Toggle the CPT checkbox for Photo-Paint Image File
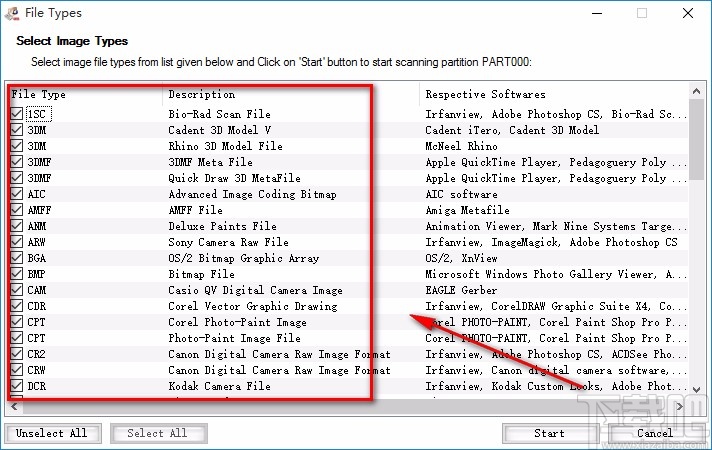Screen dimensions: 712x450 pos(17,337)
